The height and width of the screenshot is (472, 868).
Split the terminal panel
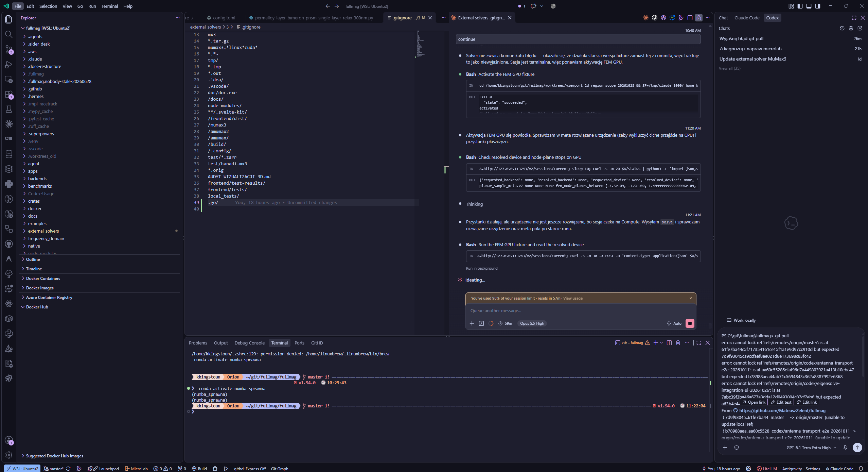click(669, 343)
